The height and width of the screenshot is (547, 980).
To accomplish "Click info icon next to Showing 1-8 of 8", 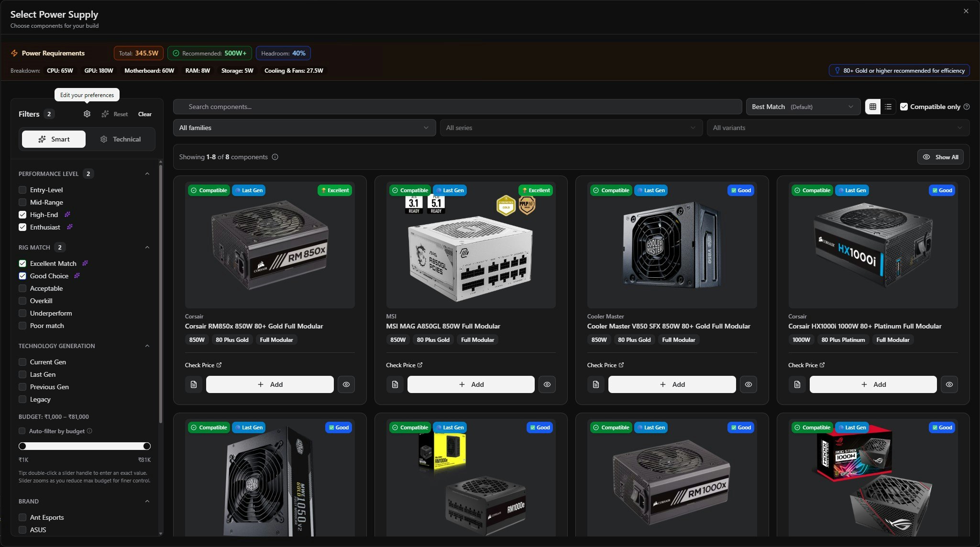I will tap(275, 157).
